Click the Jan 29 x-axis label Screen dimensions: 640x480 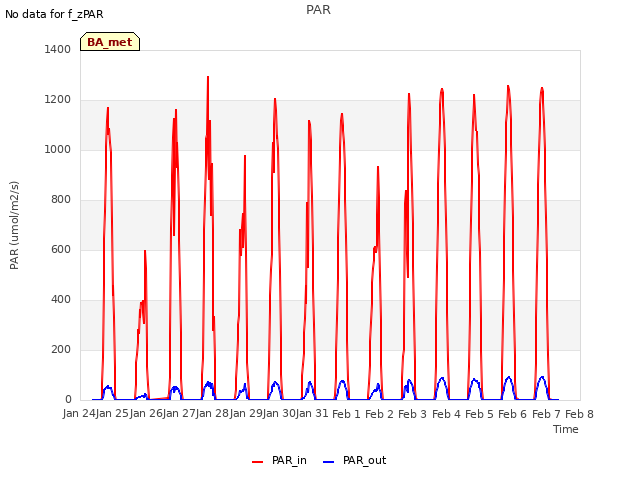(x=246, y=414)
